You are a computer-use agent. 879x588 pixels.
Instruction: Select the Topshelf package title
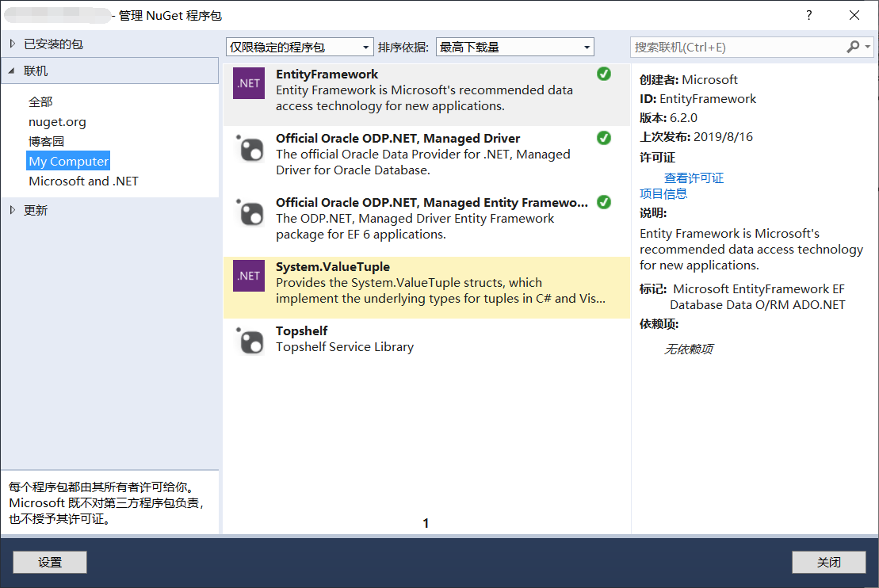302,330
